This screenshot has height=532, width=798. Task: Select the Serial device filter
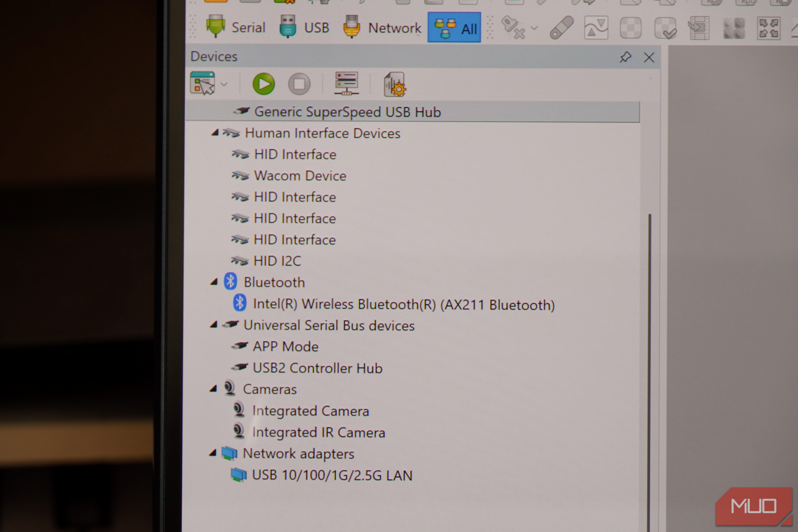point(236,27)
